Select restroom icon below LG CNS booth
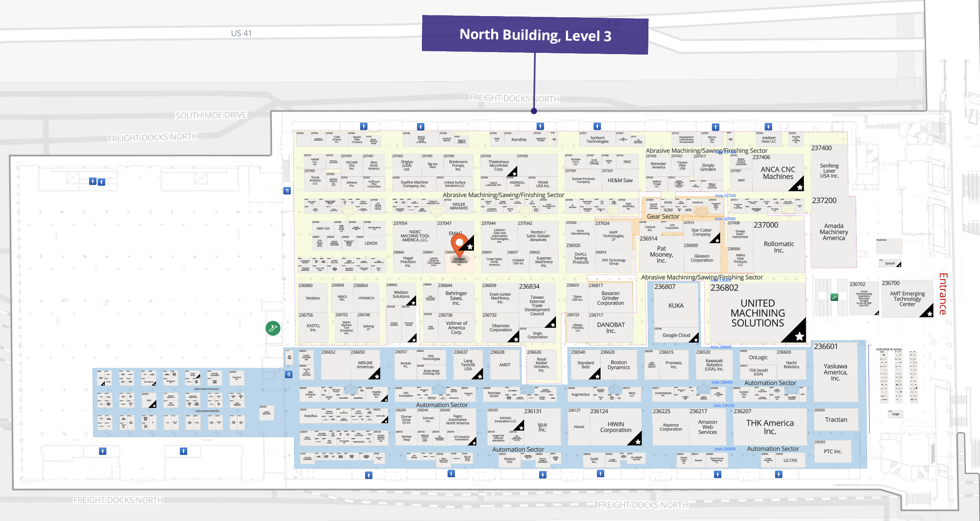 pos(778,474)
